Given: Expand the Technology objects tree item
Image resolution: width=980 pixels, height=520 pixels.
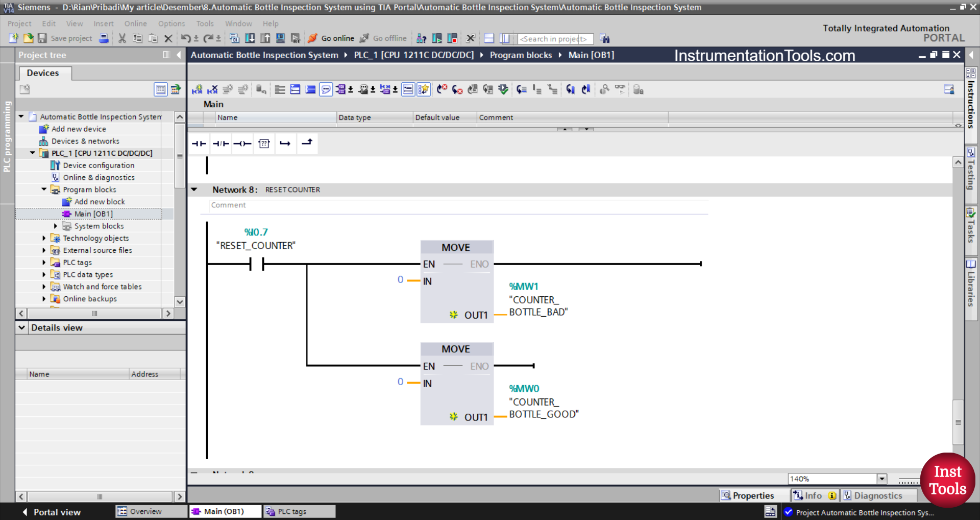Looking at the screenshot, I should coord(43,238).
